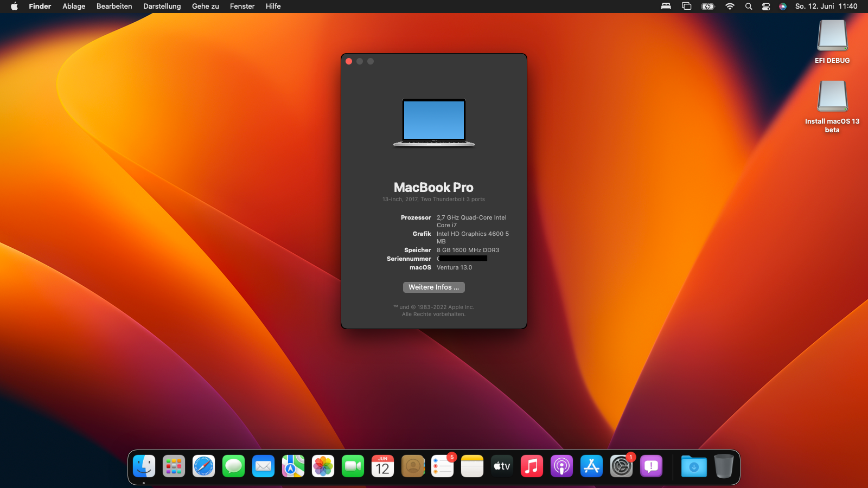
Task: Launch Apple TV from the Dock
Action: click(502, 466)
